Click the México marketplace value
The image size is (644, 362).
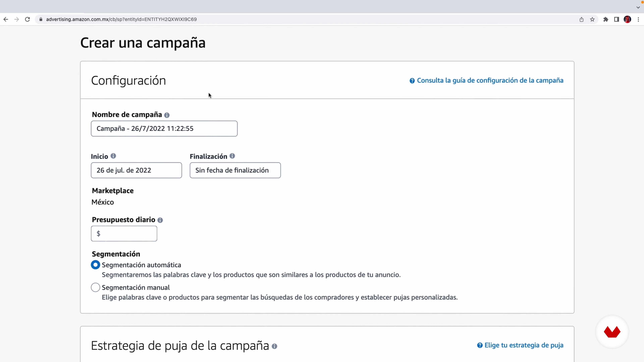point(103,202)
